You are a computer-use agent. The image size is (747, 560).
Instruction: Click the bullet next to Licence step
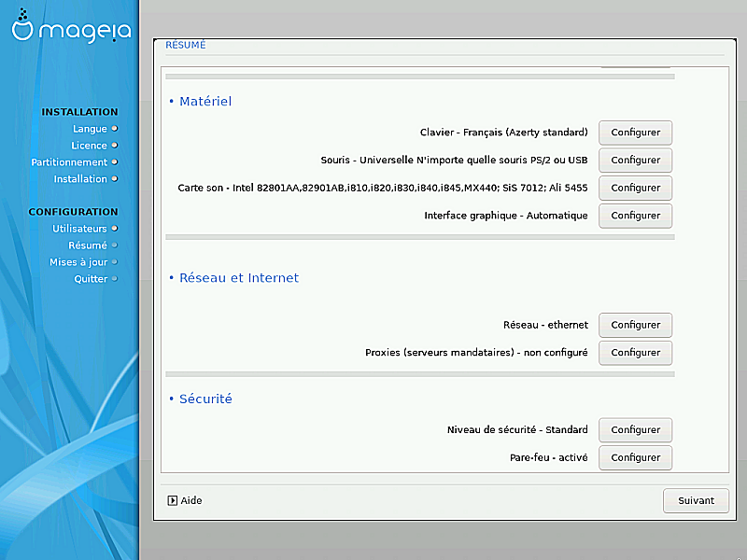tap(115, 146)
